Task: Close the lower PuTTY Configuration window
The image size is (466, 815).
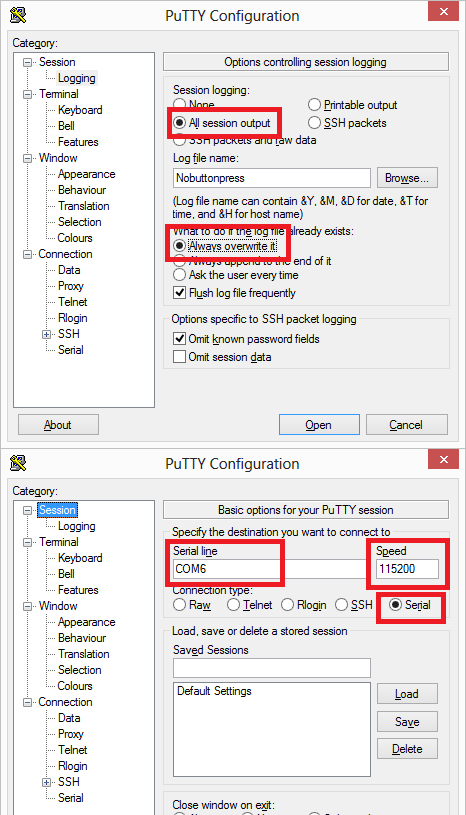Action: click(444, 459)
